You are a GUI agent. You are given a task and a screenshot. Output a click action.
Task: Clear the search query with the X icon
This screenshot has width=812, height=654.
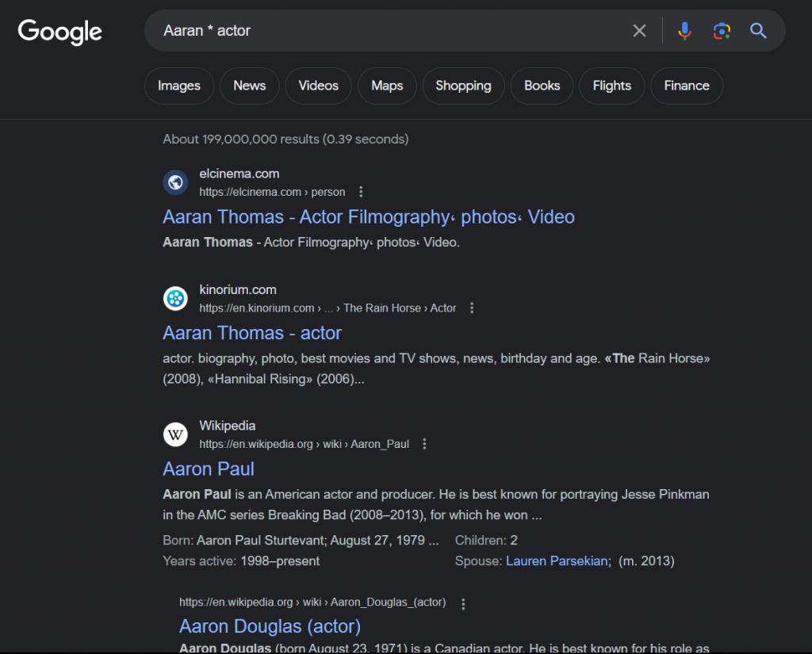640,31
